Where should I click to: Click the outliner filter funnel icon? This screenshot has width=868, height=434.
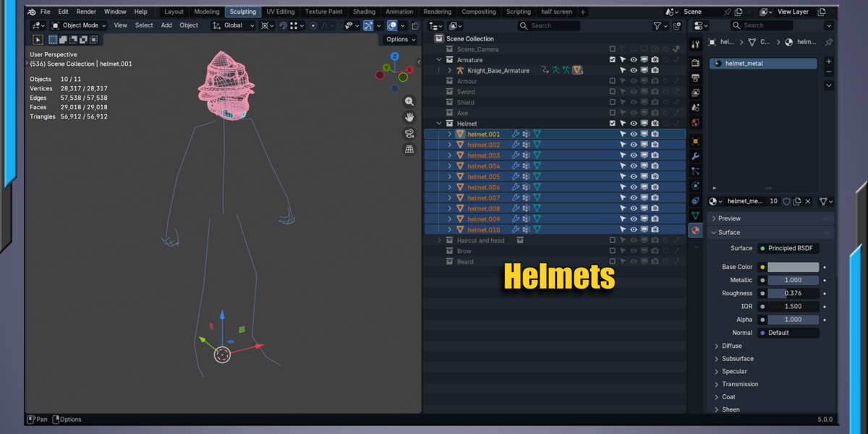(x=657, y=26)
